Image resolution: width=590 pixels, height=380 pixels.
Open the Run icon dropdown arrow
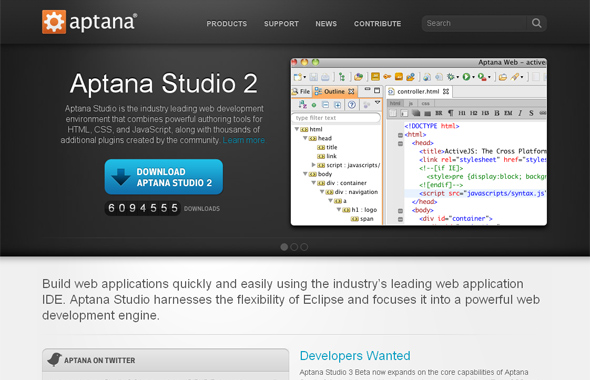[473, 78]
